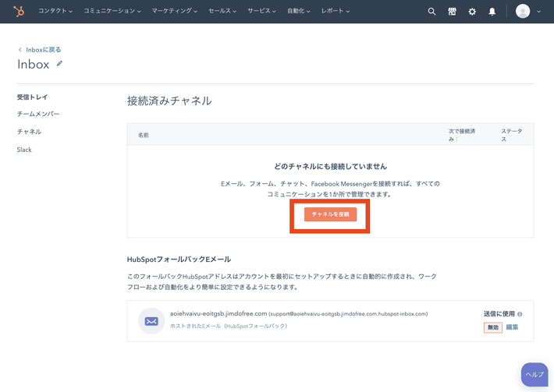554x392 pixels.
Task: Open the marketplace store icon
Action: point(452,11)
